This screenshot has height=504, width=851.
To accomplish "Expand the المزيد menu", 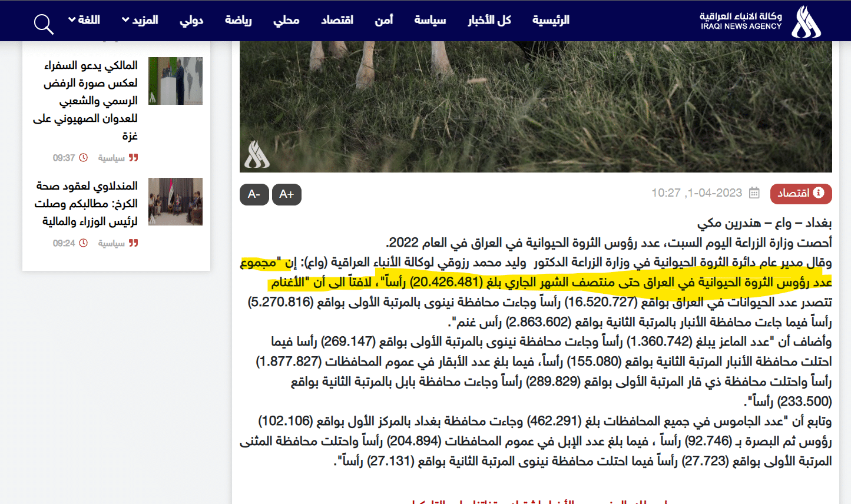I will [x=141, y=19].
